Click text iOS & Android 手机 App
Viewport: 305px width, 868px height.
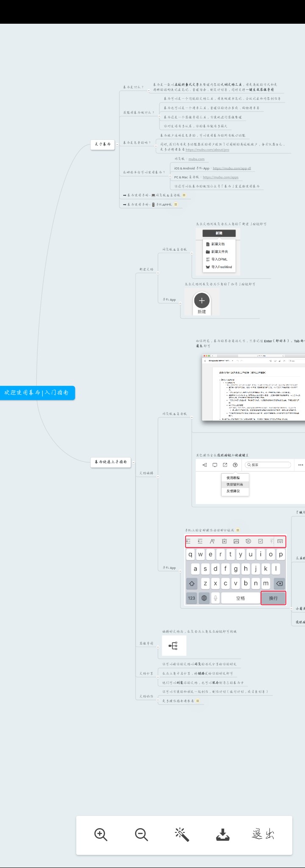(192, 168)
